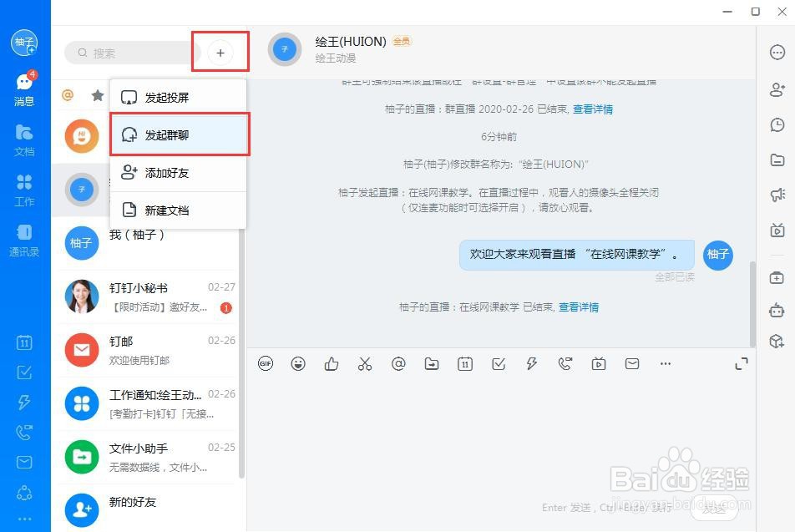This screenshot has height=532, width=795.
Task: Click the star favorites filter icon
Action: coord(98,95)
